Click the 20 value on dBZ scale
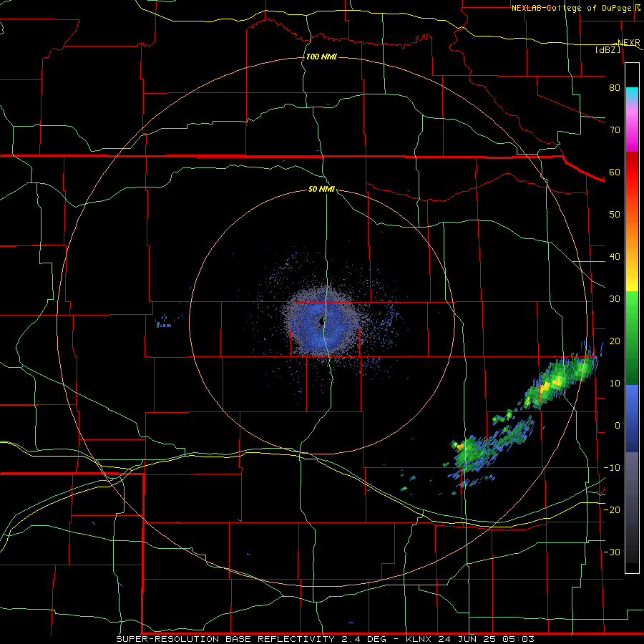The height and width of the screenshot is (644, 644). (615, 341)
